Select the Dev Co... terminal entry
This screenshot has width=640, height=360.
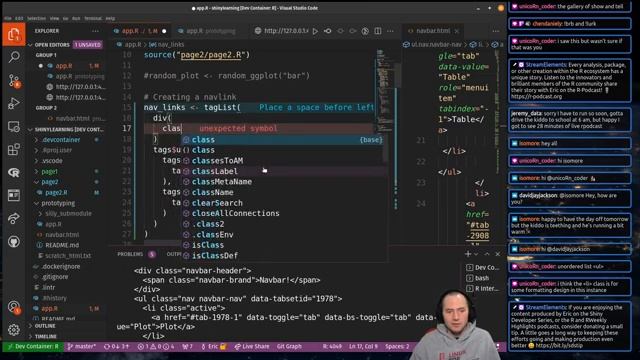click(483, 268)
